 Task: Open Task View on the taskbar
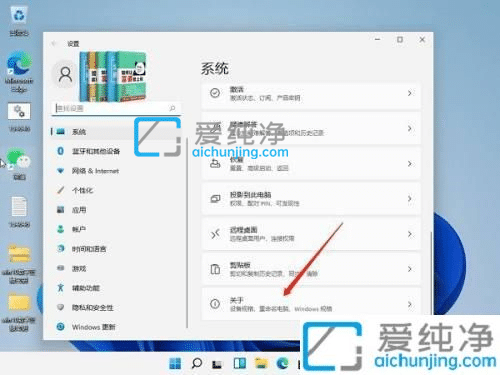coord(217,364)
